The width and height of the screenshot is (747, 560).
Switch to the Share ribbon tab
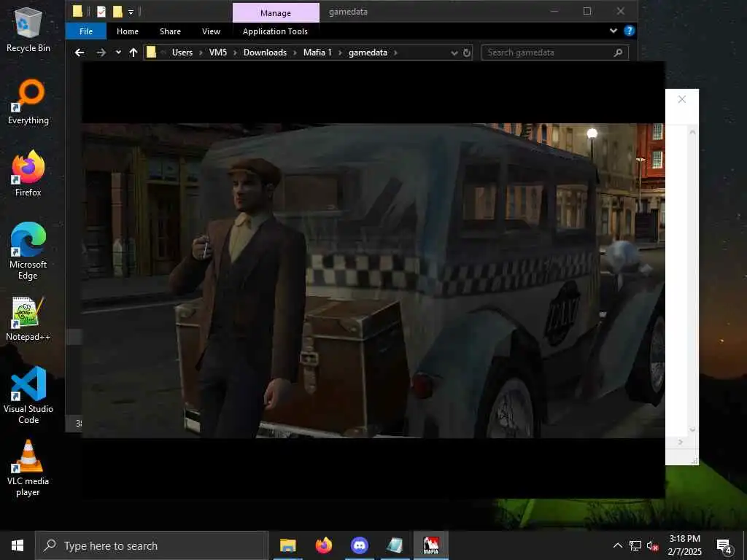pyautogui.click(x=170, y=31)
